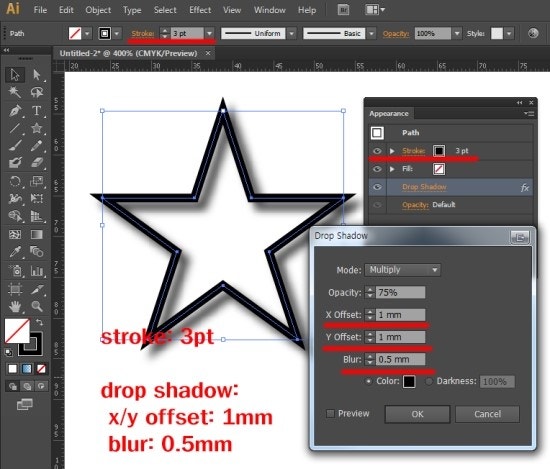
Task: Select the Type tool
Action: click(x=36, y=110)
